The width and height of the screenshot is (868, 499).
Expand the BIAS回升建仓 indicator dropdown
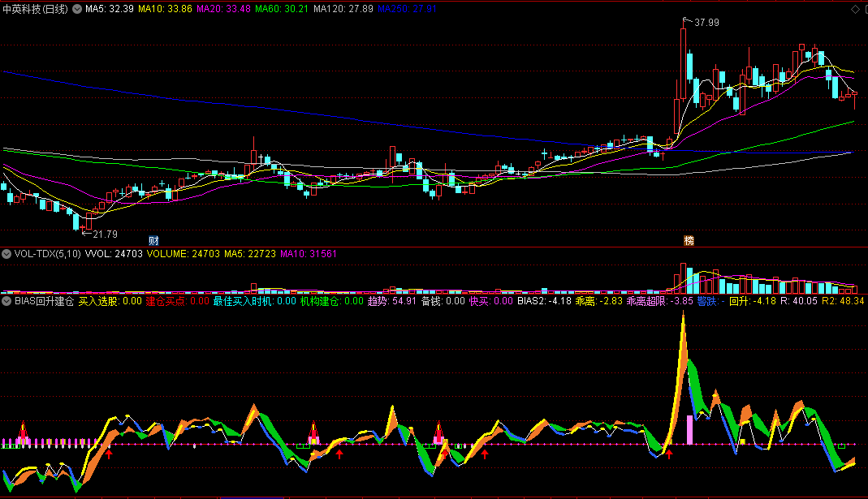coord(6,301)
